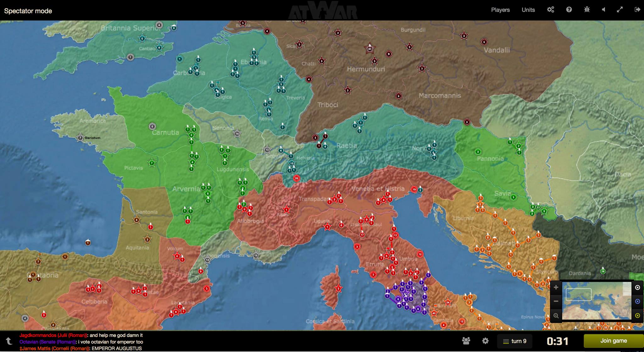Image resolution: width=644 pixels, height=352 pixels.
Task: Toggle fullscreen with the arrows icon
Action: (620, 9)
